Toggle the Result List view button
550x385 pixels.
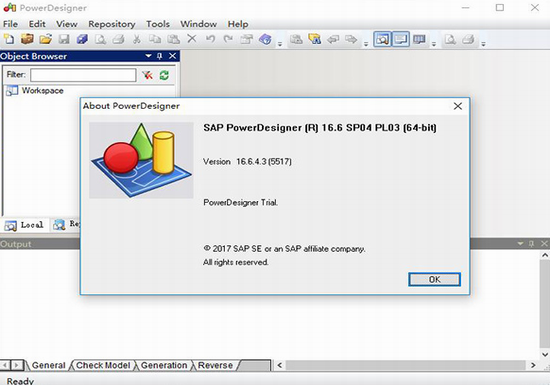(x=419, y=39)
